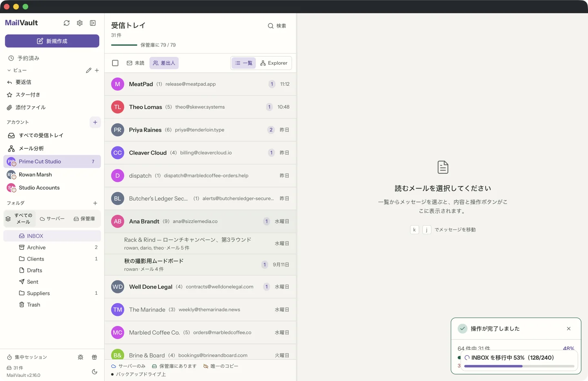Tick the select-all checkbox
Screen dimensions: 588x381
115,63
